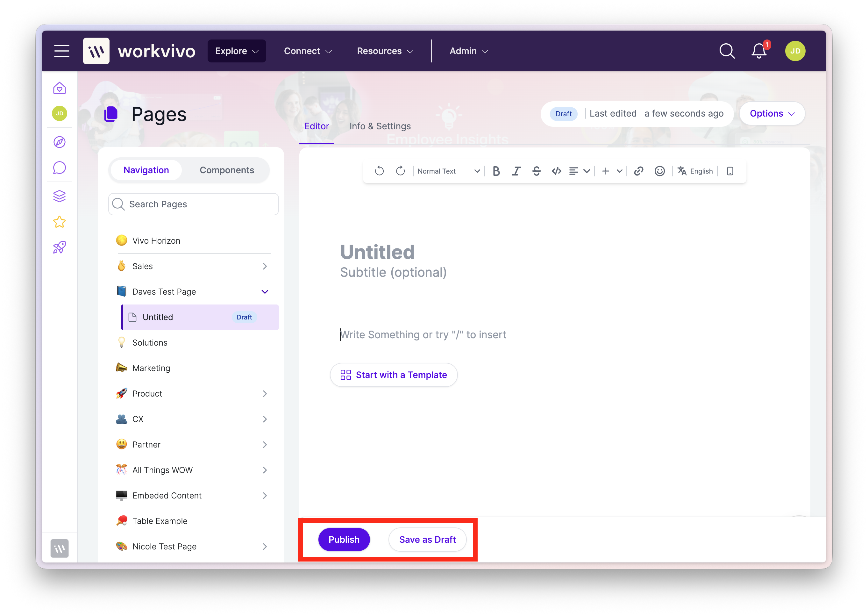Toggle mobile preview
This screenshot has height=616, width=868.
click(x=730, y=171)
